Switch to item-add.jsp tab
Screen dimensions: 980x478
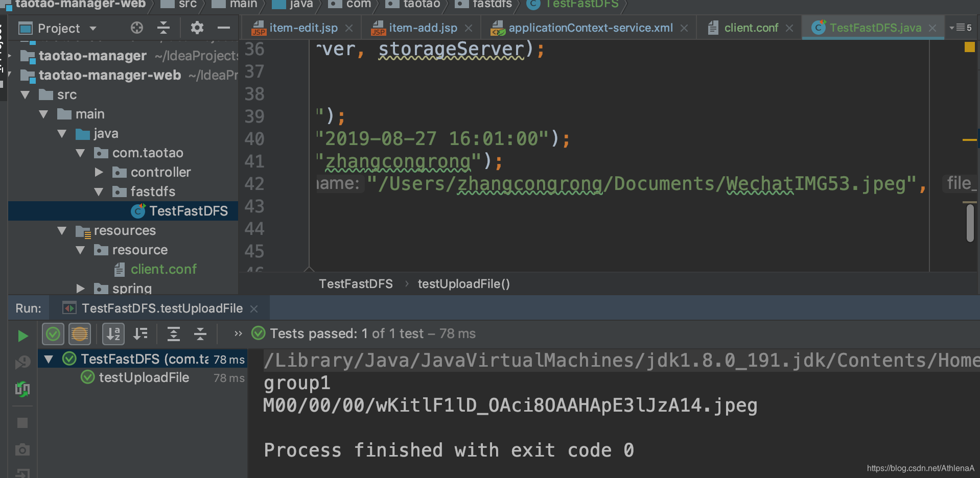(423, 28)
